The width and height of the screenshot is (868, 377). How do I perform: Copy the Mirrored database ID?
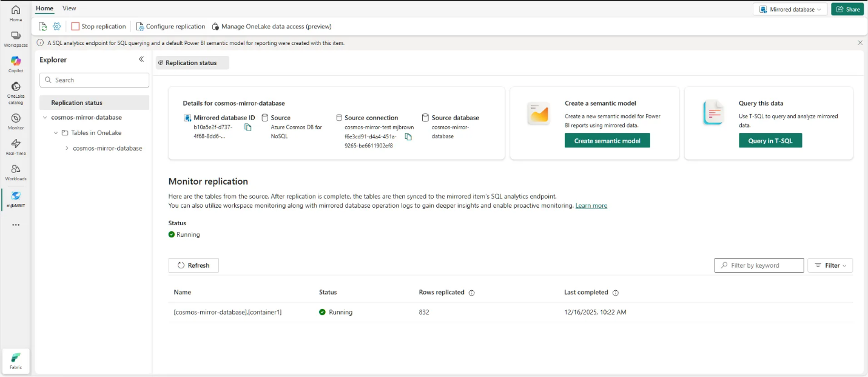[247, 127]
